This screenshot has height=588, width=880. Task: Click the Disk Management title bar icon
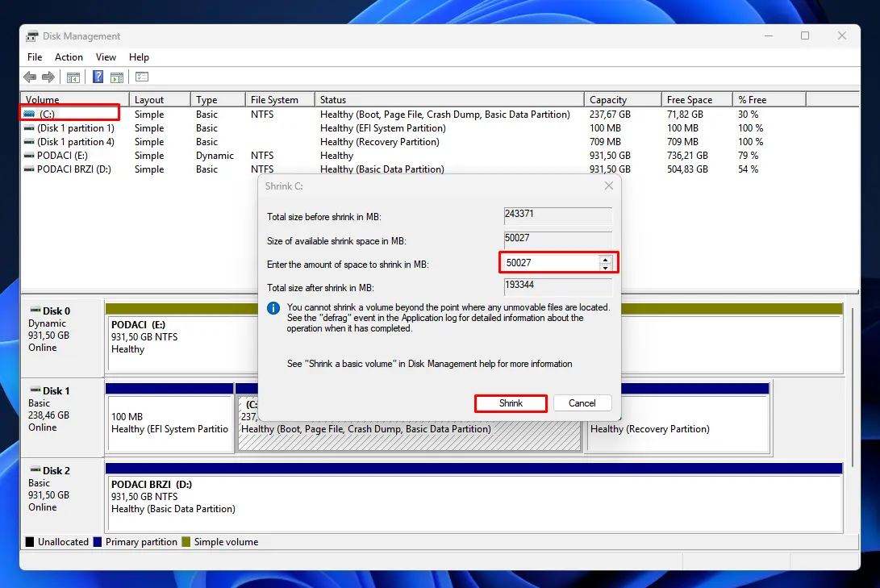pos(32,36)
